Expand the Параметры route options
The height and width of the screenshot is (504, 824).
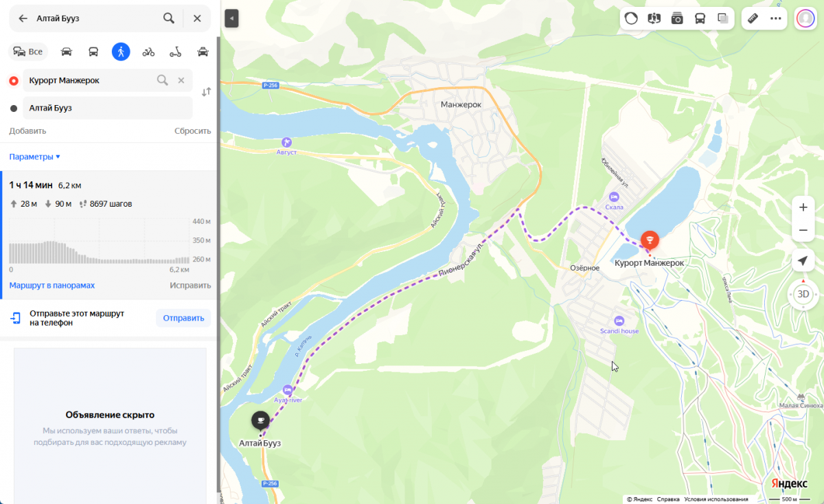click(35, 157)
